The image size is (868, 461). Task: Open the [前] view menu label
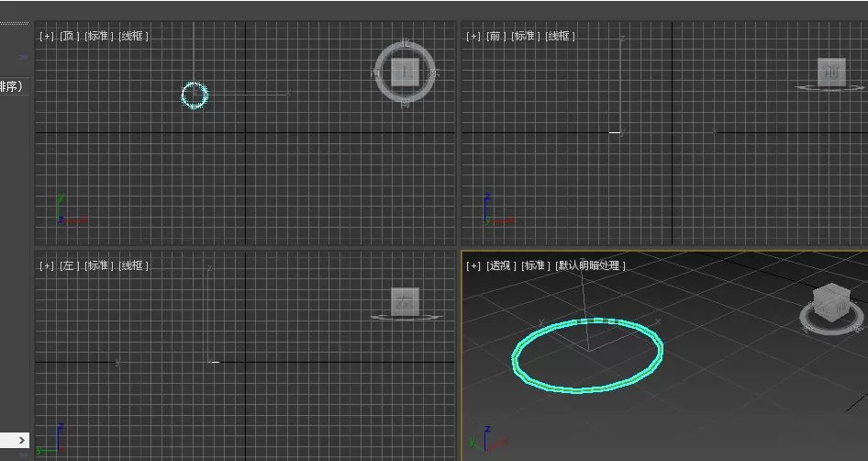pos(496,36)
